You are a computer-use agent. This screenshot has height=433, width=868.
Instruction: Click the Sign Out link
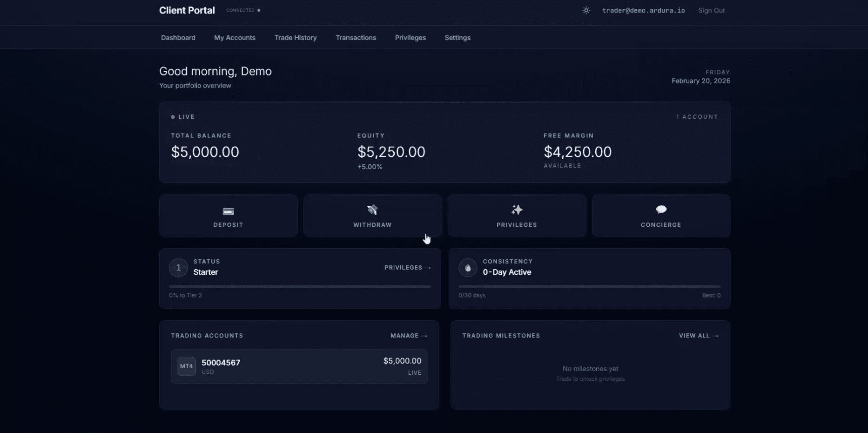(712, 10)
